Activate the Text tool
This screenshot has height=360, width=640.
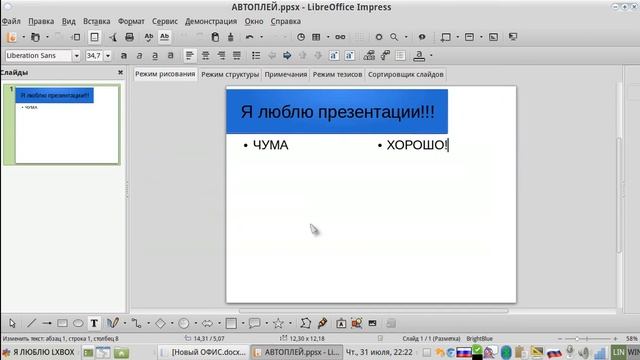(94, 323)
